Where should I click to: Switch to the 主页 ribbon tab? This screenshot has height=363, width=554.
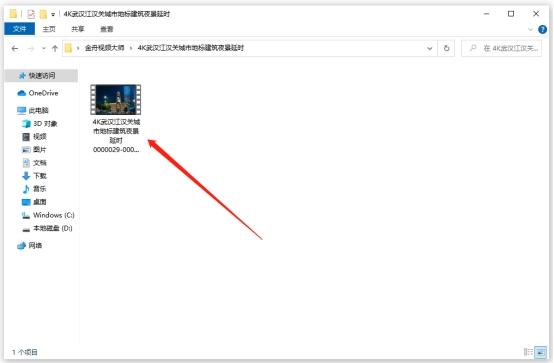coord(49,29)
